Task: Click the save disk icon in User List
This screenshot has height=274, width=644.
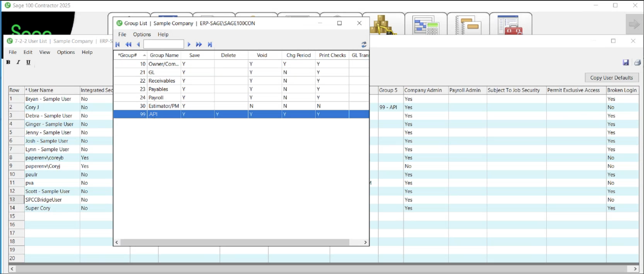Action: (626, 62)
